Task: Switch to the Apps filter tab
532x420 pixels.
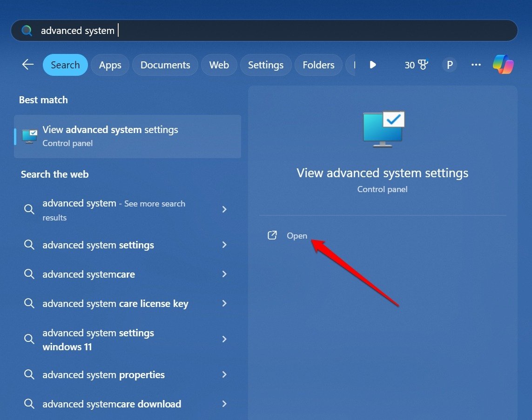Action: coord(110,65)
